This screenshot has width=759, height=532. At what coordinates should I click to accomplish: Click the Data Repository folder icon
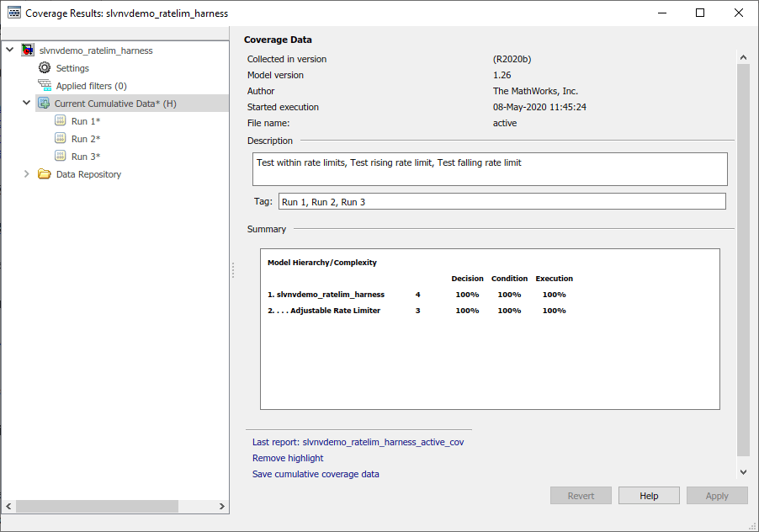coord(45,174)
